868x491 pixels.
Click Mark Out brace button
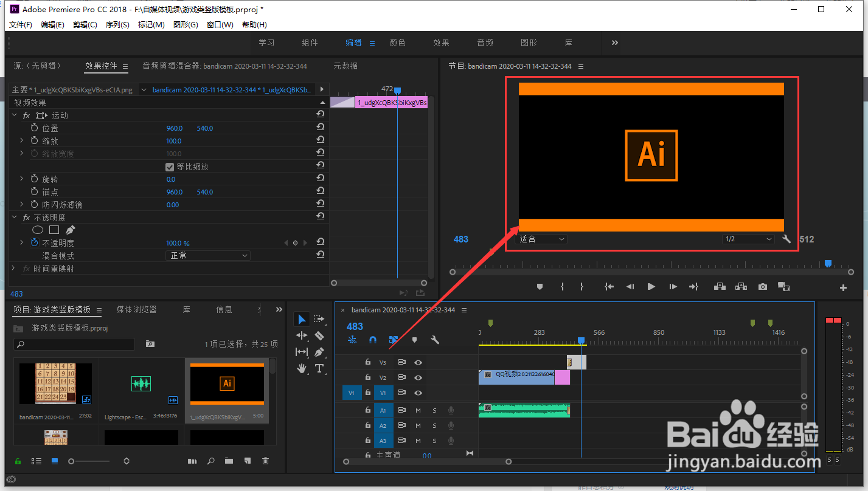tap(582, 287)
